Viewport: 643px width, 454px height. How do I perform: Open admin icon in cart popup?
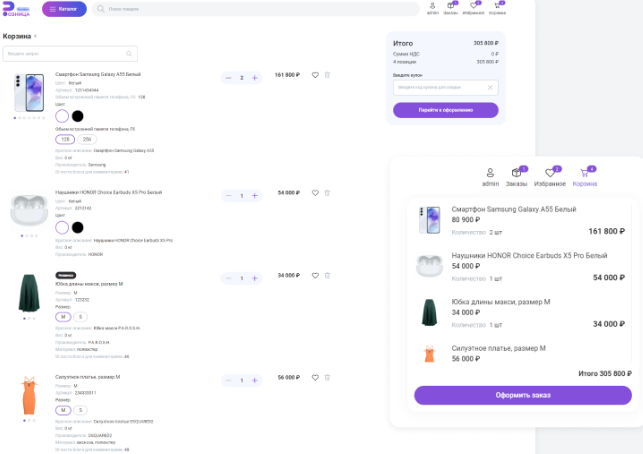pos(490,177)
